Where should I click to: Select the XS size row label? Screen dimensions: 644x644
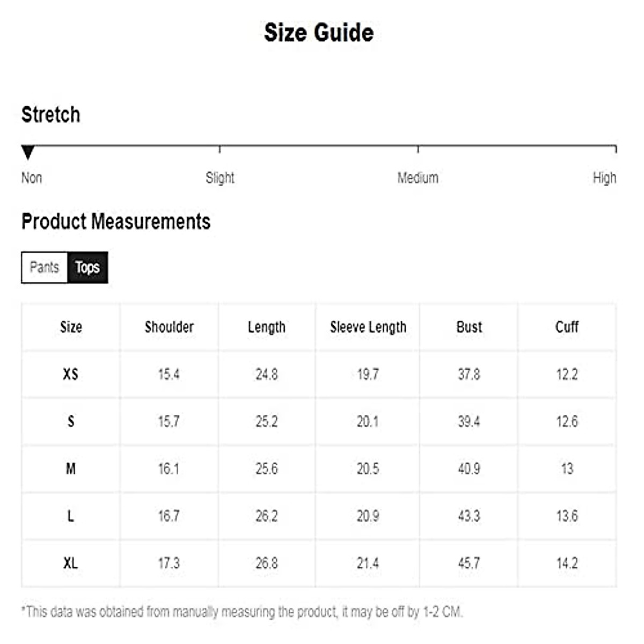point(71,374)
